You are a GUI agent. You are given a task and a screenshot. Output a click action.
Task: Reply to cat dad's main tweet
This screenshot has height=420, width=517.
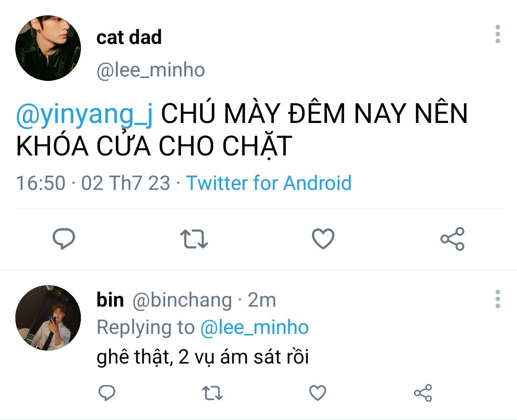point(63,239)
